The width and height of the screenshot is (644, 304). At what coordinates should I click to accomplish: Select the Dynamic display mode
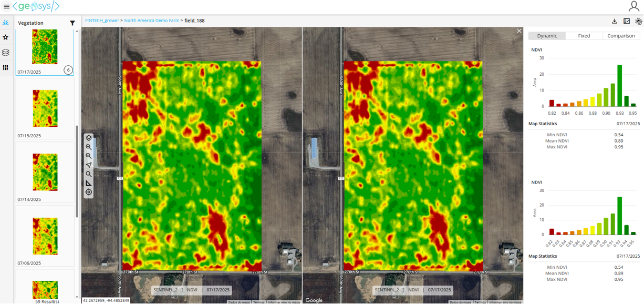[x=547, y=36]
